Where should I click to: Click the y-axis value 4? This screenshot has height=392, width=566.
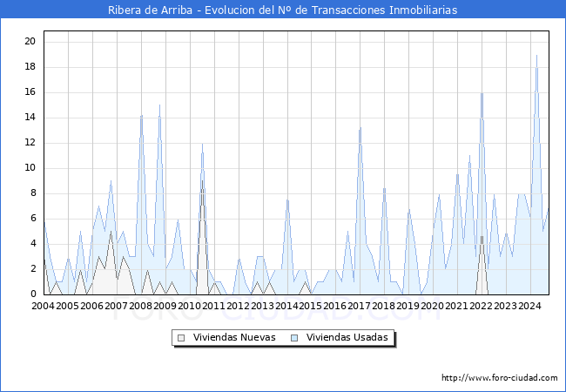pyautogui.click(x=33, y=244)
